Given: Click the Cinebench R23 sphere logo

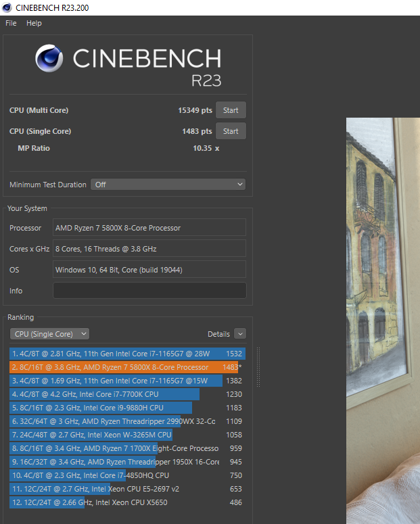Looking at the screenshot, I should click(49, 58).
